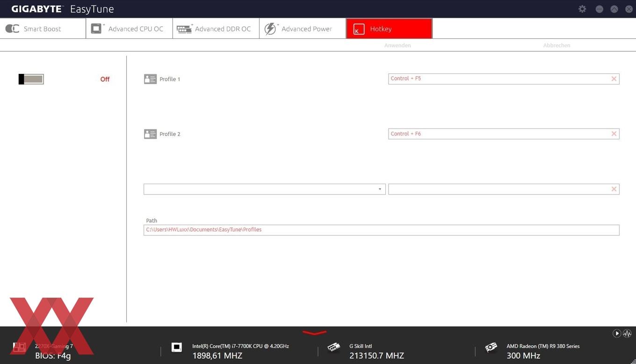Click the play icon in status bar
The width and height of the screenshot is (636, 364).
[x=617, y=333]
